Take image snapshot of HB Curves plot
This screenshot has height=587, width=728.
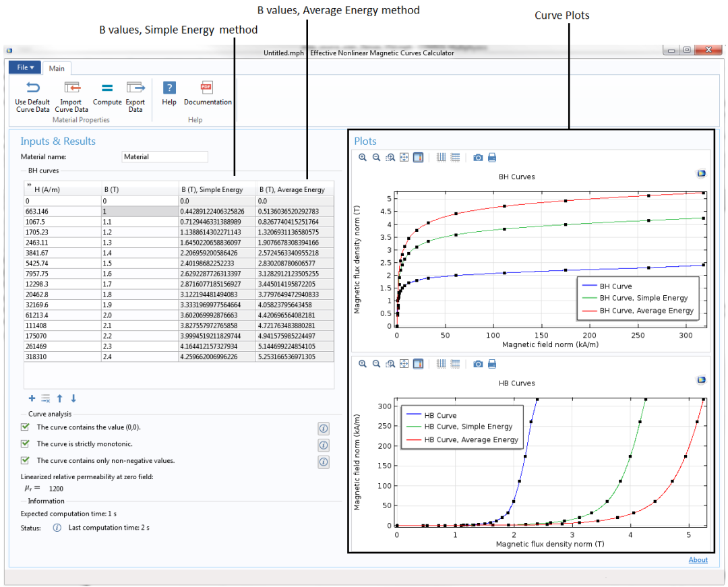(478, 365)
